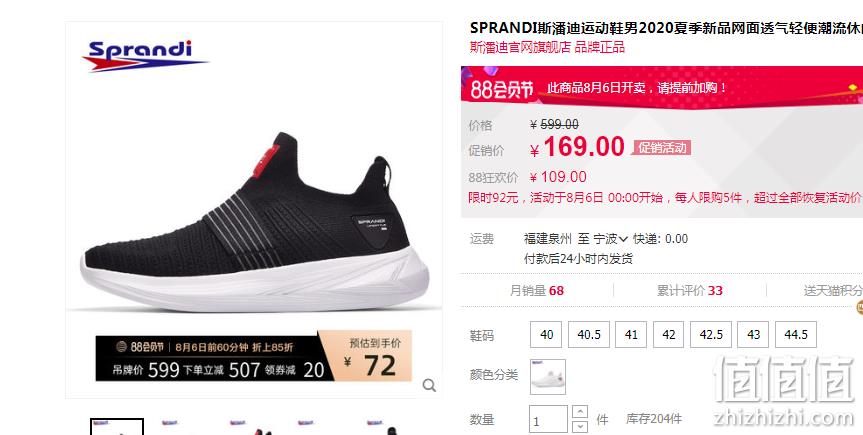This screenshot has height=435, width=863.
Task: Click the 88会员节 banner badge
Action: 502,89
